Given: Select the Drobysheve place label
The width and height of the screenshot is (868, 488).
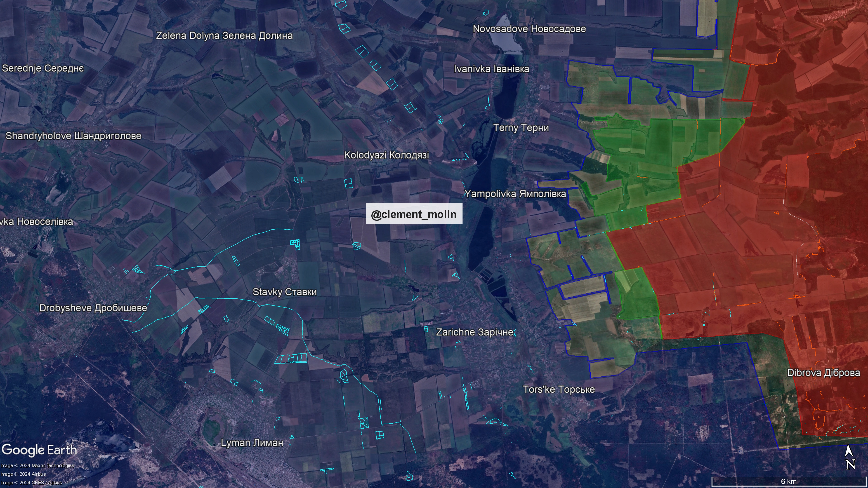Looking at the screenshot, I should (x=93, y=308).
